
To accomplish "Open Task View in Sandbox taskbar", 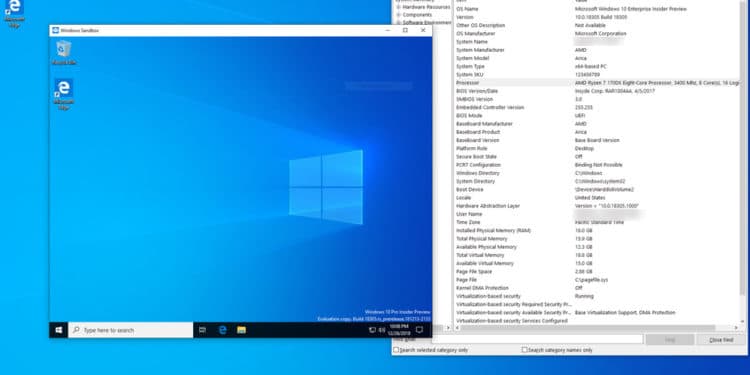I will point(202,330).
